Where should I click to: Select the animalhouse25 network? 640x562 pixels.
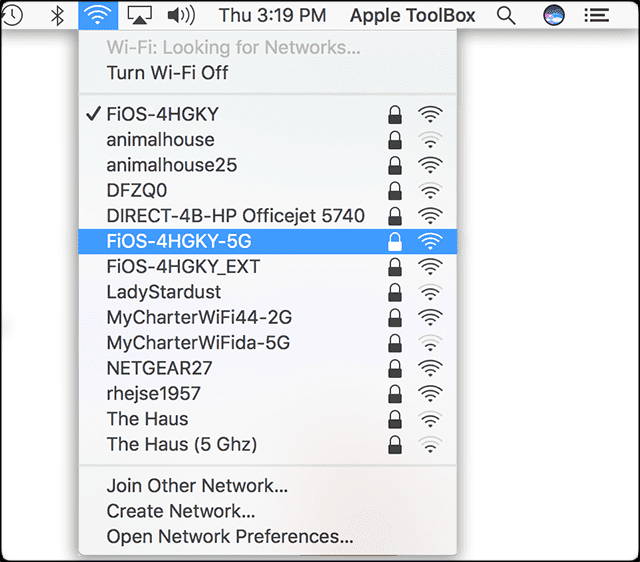tap(268, 165)
